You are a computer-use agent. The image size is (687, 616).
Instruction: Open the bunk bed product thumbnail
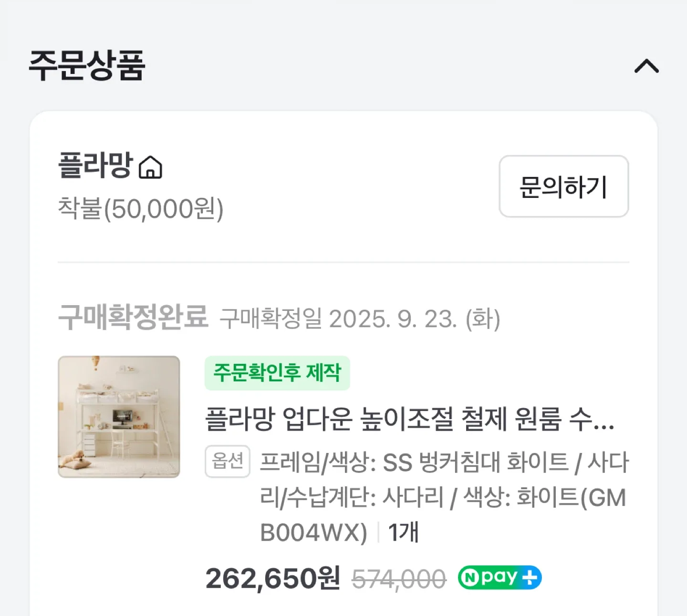[x=119, y=417]
